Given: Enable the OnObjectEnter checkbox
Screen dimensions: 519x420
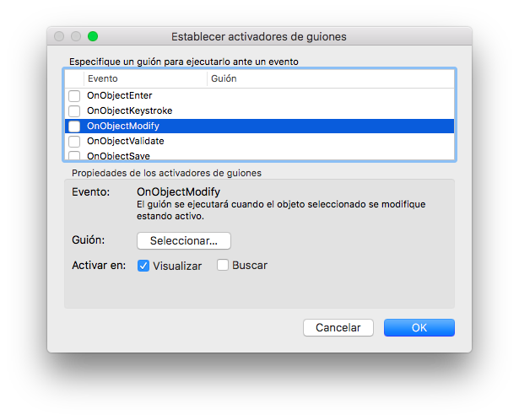Looking at the screenshot, I should pyautogui.click(x=74, y=96).
